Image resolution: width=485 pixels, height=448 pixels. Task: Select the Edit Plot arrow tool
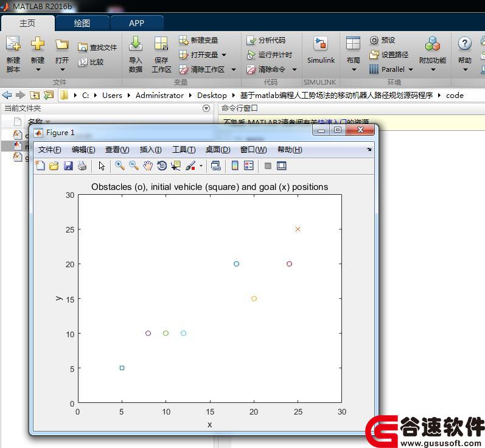102,166
